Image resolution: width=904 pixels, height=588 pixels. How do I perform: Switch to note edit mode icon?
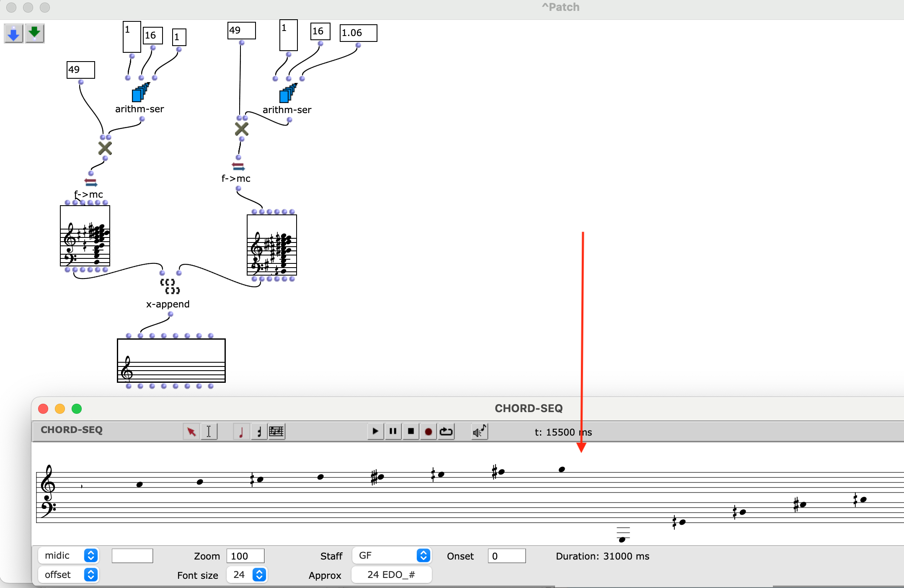point(241,432)
